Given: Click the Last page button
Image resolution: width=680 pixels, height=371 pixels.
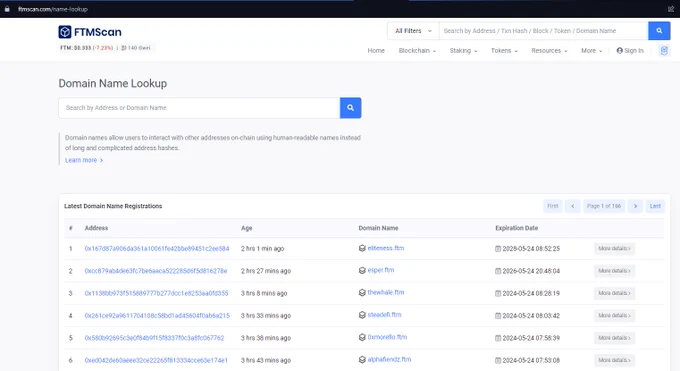Looking at the screenshot, I should [655, 206].
